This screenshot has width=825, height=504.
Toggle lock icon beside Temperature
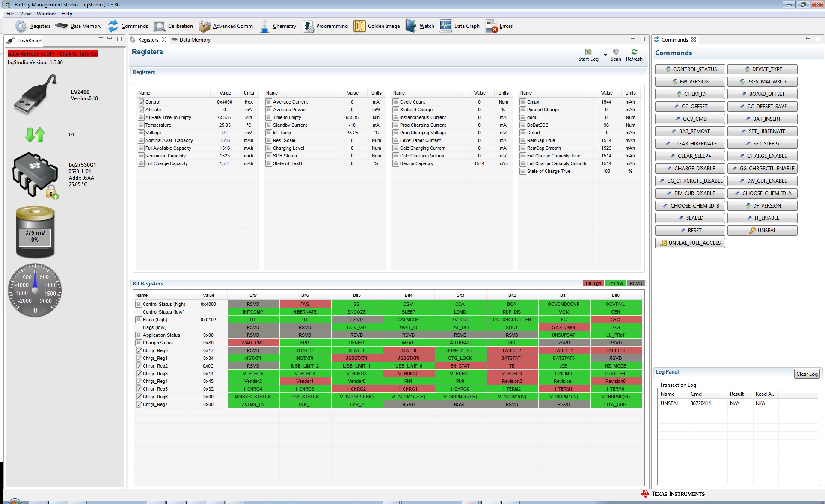[141, 125]
